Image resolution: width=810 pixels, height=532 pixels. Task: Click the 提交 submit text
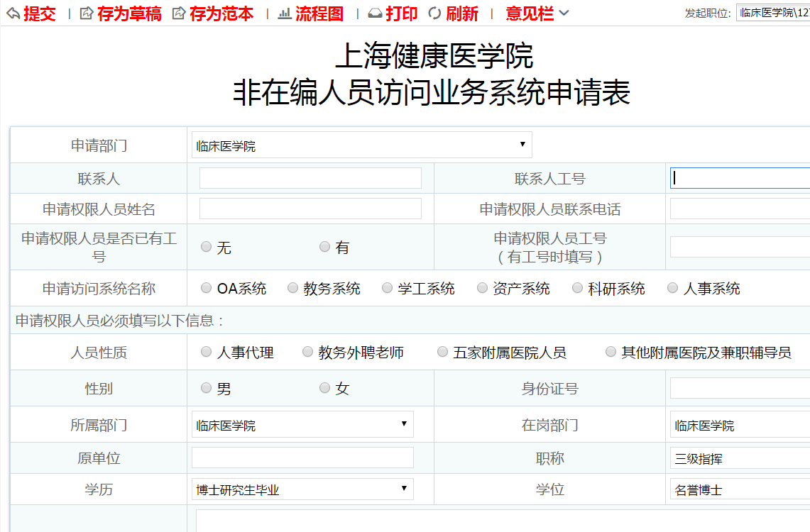pos(39,13)
